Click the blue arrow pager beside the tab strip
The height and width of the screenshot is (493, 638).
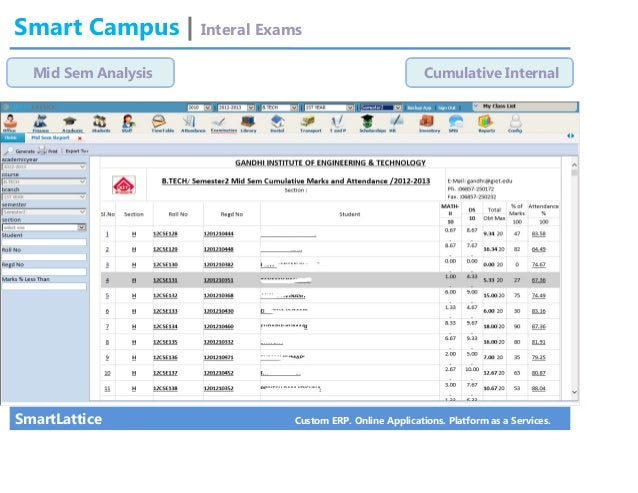(570, 136)
